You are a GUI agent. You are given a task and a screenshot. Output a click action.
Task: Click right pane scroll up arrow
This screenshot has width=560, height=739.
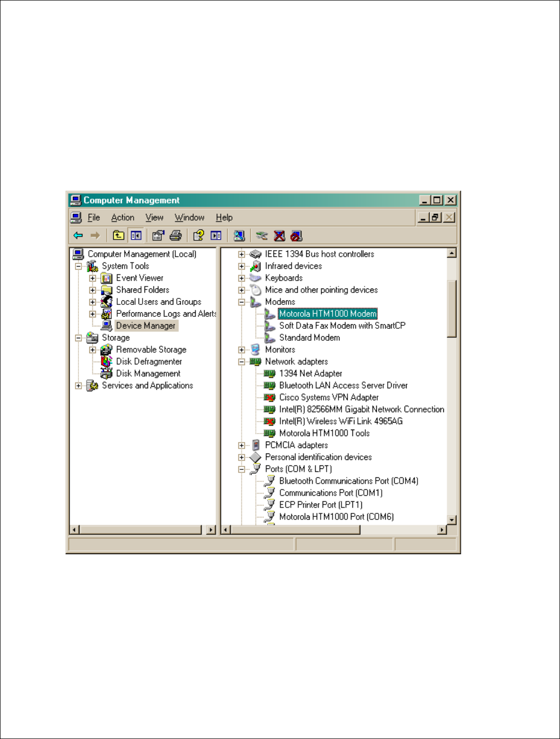coord(452,253)
